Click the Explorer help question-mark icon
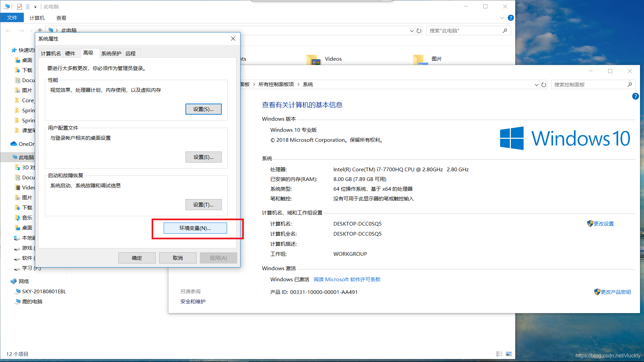The width and height of the screenshot is (644, 362). pos(511,18)
